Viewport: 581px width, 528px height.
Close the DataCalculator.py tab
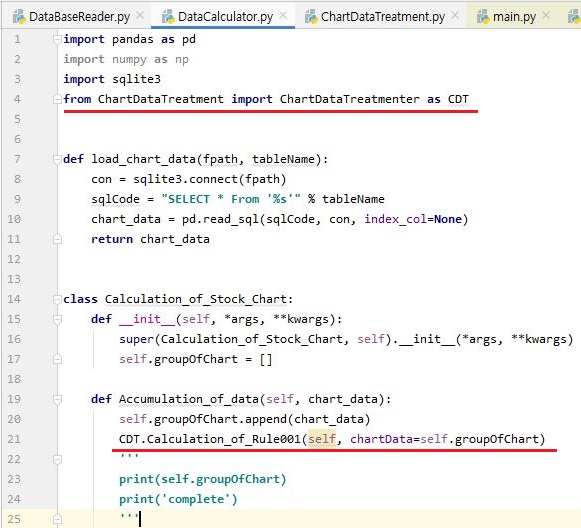pyautogui.click(x=283, y=16)
